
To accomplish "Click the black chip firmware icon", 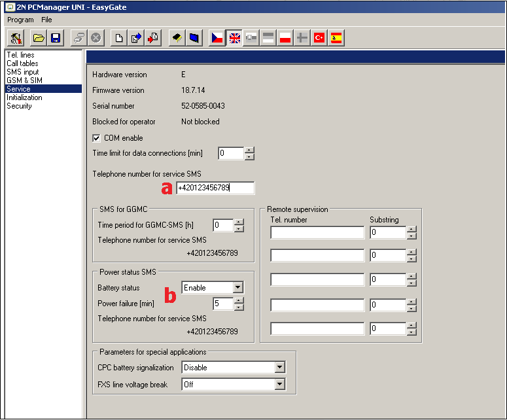I will coord(177,38).
